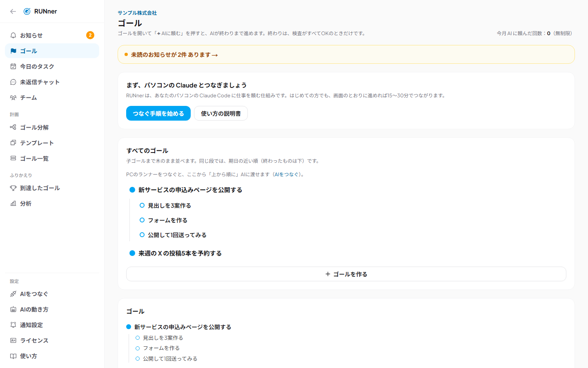The height and width of the screenshot is (368, 588).
Task: Click the bar chart icon for 分析
Action: (x=13, y=204)
